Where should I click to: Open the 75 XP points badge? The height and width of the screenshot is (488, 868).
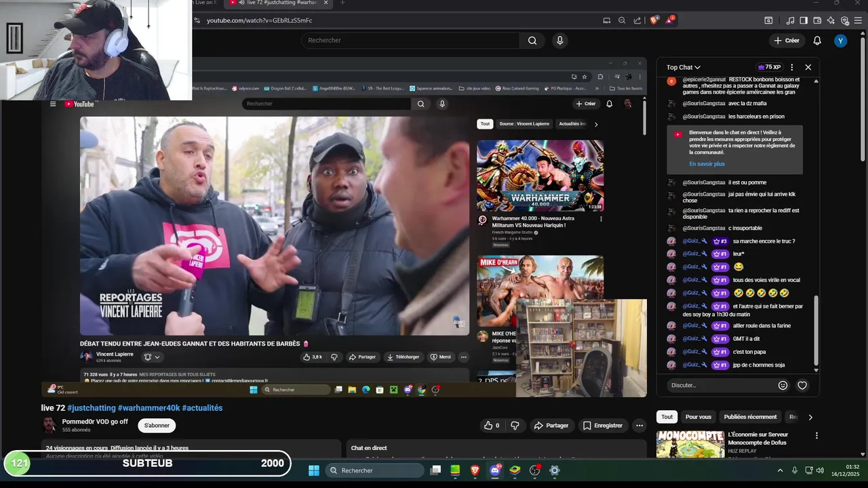tap(770, 67)
